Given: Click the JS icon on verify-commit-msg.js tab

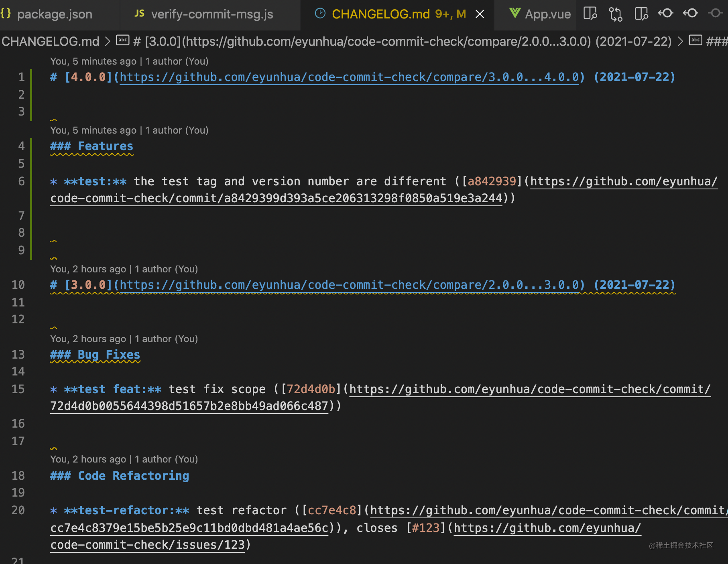Looking at the screenshot, I should (x=139, y=14).
